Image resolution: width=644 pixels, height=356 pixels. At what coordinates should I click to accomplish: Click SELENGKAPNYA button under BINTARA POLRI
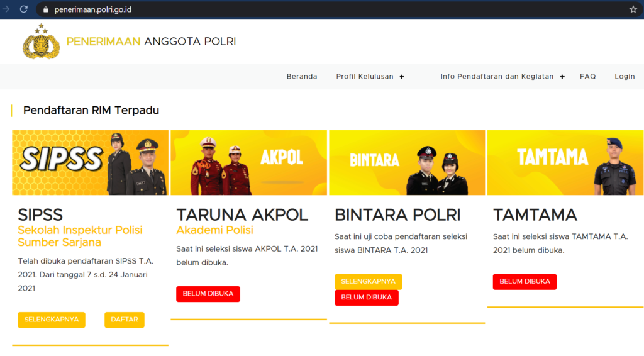pos(368,282)
